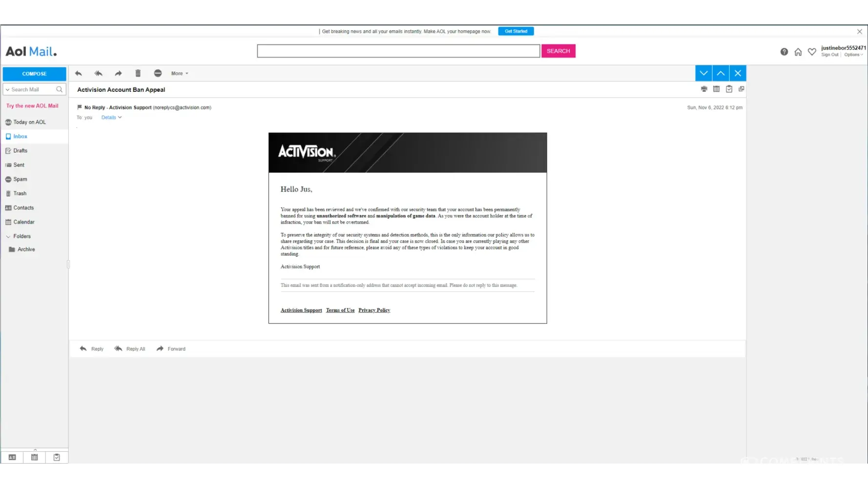Delete the email with the trash icon
Image resolution: width=868 pixels, height=488 pixels.
pyautogui.click(x=138, y=73)
